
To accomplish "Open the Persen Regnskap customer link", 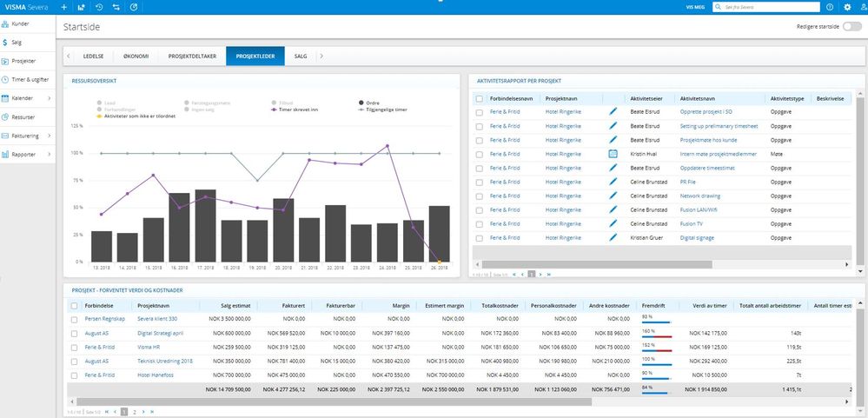I will [x=105, y=319].
